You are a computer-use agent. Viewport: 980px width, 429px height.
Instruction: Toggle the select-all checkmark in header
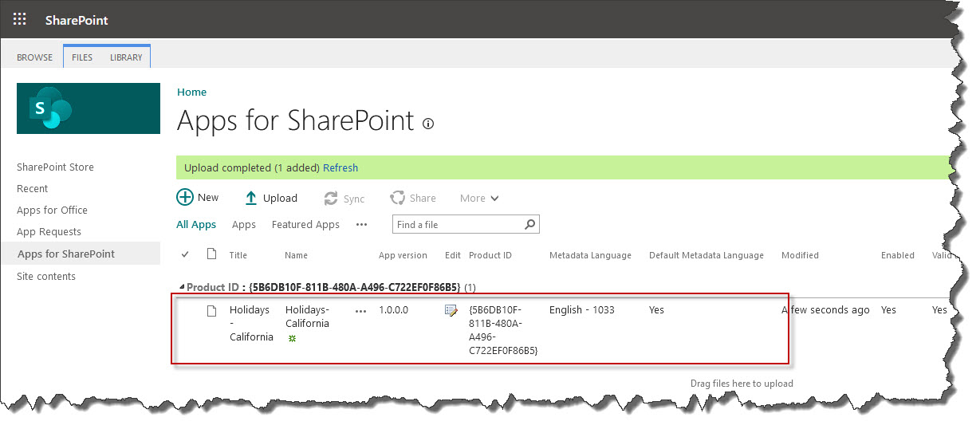186,254
